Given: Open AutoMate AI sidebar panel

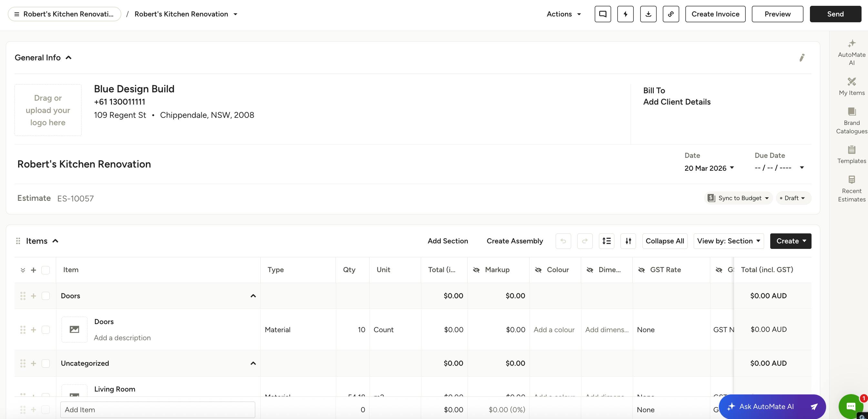Looking at the screenshot, I should point(851,52).
